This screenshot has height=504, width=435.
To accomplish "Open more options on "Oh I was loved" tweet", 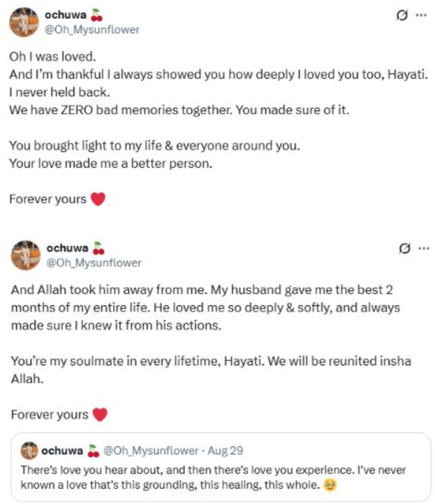I will pyautogui.click(x=421, y=15).
